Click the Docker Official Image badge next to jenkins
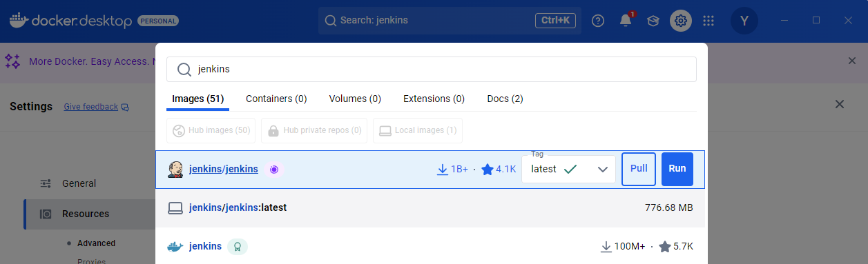The width and height of the screenshot is (868, 264). [238, 247]
